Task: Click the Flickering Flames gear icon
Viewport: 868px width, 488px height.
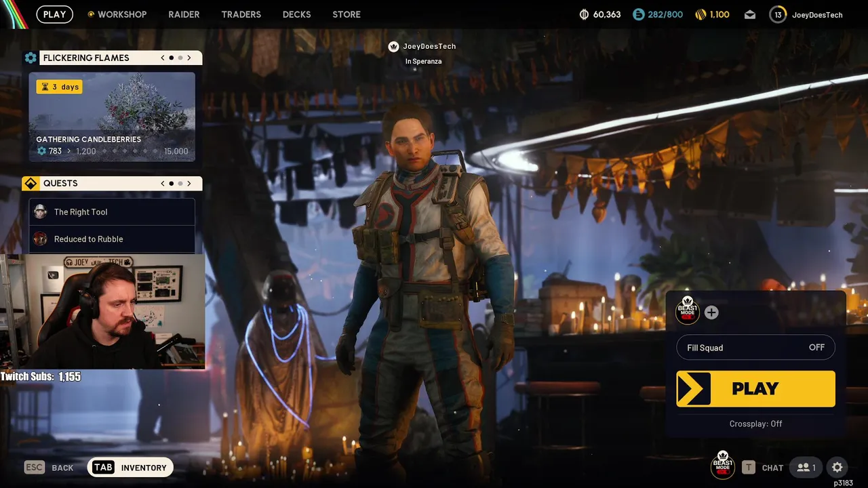Action: pos(31,58)
